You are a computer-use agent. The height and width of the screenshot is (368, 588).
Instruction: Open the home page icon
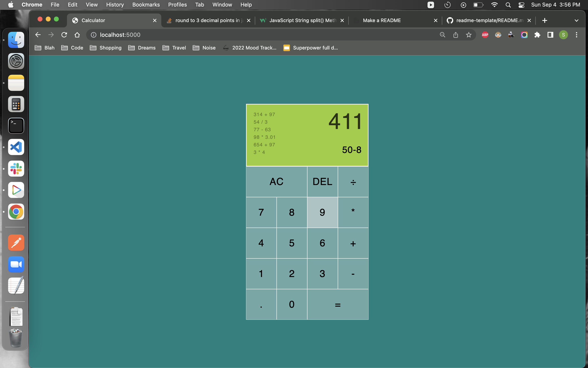77,35
